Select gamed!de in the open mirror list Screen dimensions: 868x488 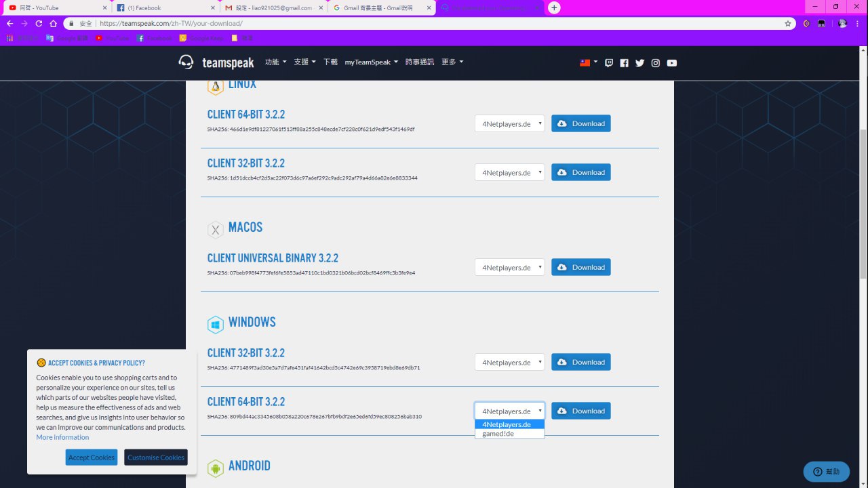(509, 433)
